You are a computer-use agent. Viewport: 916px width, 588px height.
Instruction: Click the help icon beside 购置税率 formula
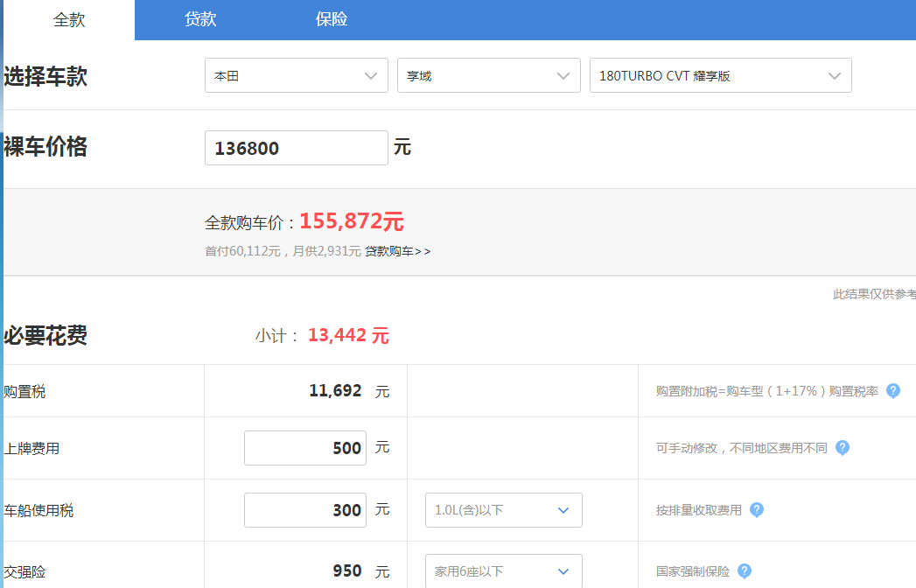click(892, 390)
